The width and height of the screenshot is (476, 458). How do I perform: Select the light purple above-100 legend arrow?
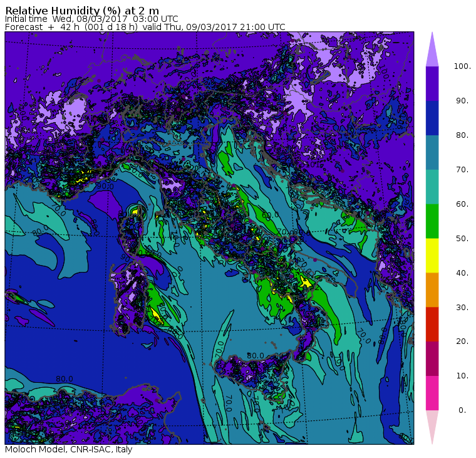432,49
